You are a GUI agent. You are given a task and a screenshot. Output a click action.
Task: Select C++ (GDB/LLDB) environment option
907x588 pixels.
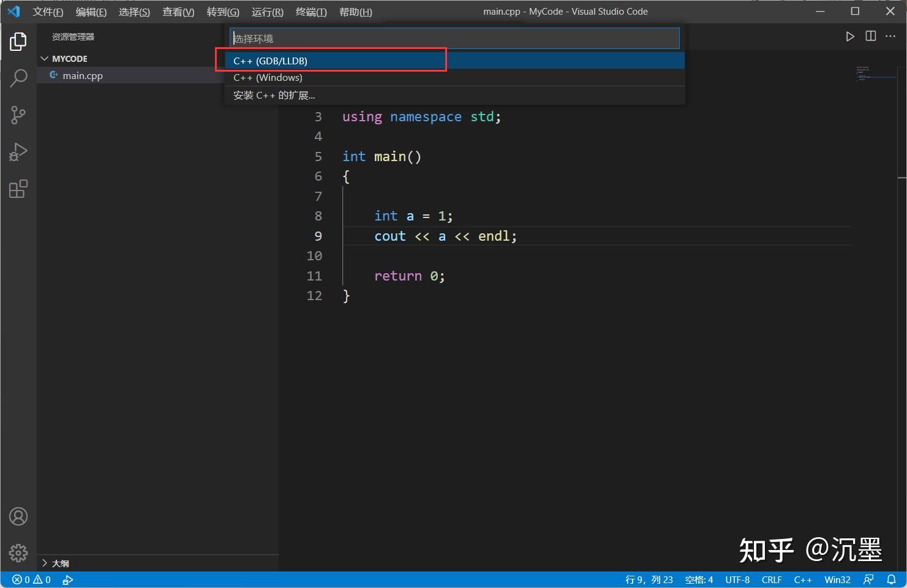[x=454, y=61]
